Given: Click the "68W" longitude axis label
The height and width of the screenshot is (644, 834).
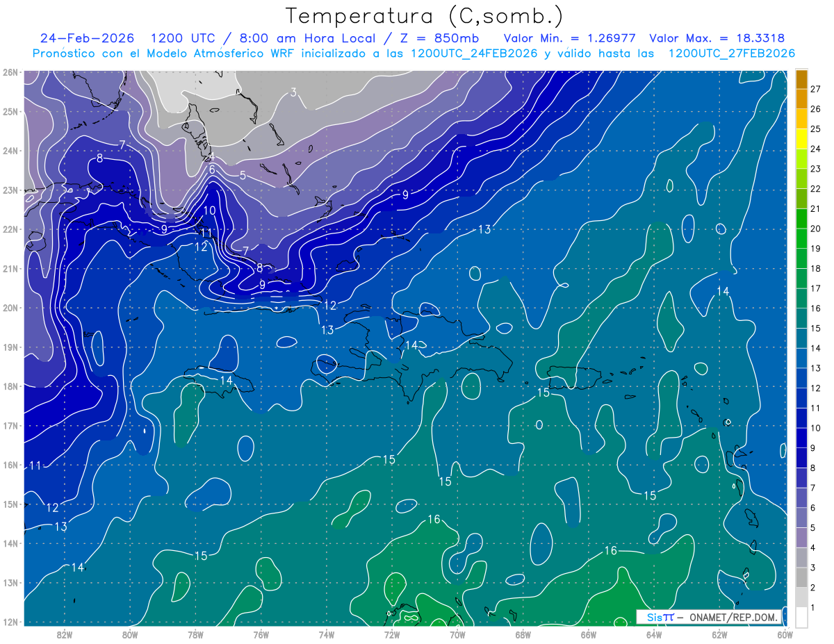Looking at the screenshot, I should click(x=523, y=634).
